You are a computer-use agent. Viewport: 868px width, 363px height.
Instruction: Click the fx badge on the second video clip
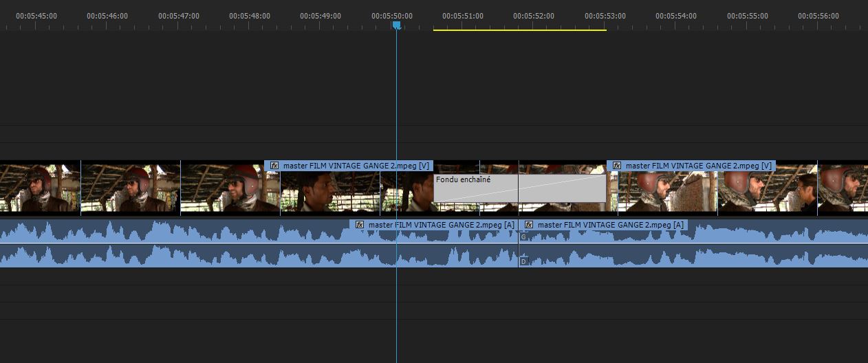pos(617,166)
